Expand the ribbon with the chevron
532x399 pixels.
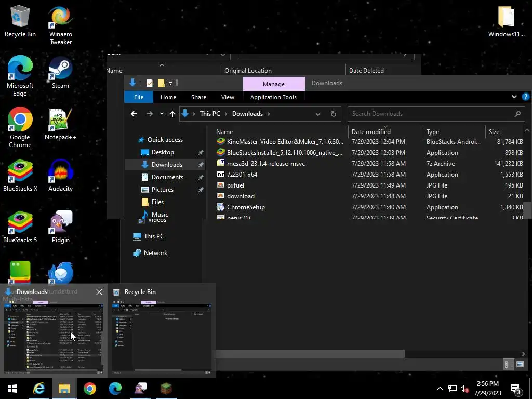pos(514,97)
